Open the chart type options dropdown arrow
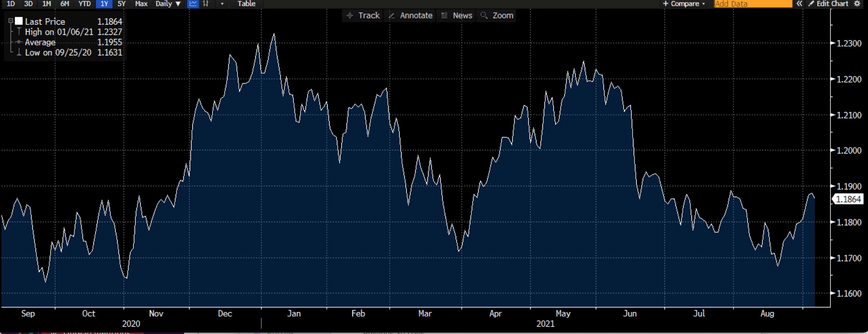Image resolution: width=868 pixels, height=334 pixels. [x=222, y=4]
